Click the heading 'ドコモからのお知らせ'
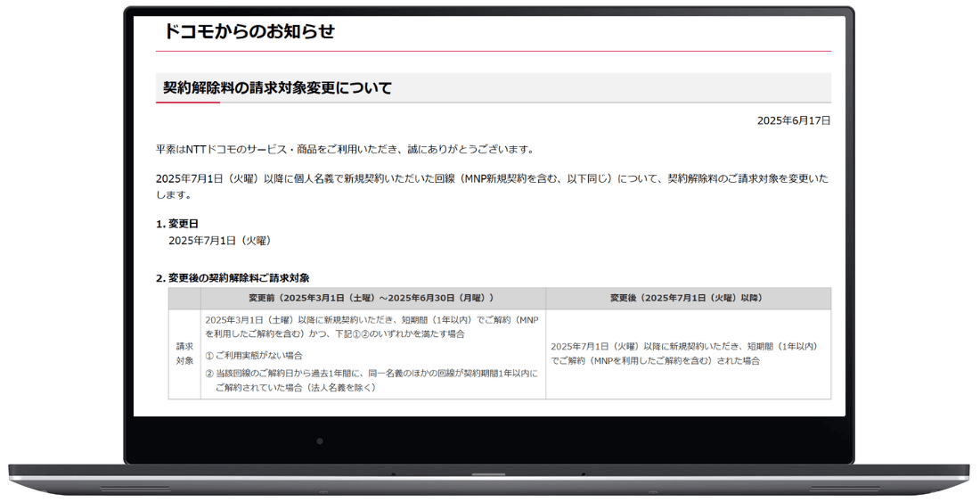Image resolution: width=980 pixels, height=502 pixels. click(x=249, y=31)
